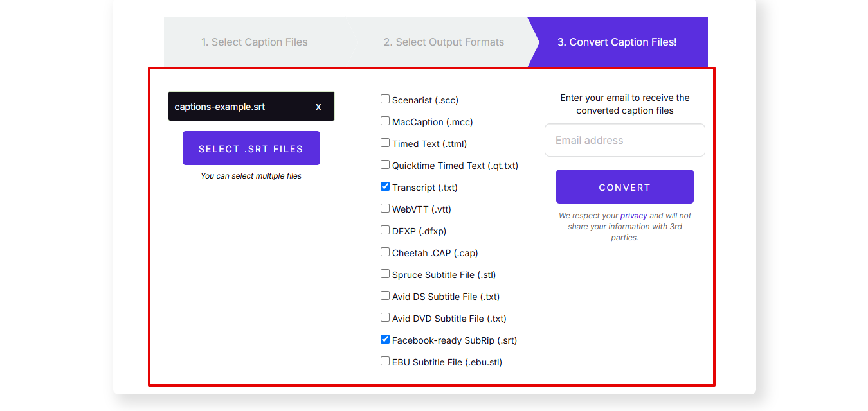The height and width of the screenshot is (411, 868).
Task: Check the Timed Text (.ttml) option
Action: tap(384, 143)
